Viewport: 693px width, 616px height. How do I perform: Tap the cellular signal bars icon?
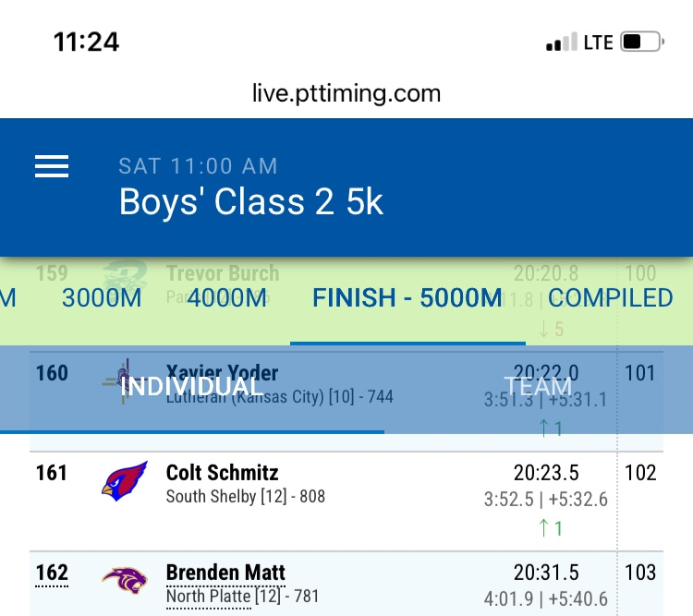coord(561,42)
